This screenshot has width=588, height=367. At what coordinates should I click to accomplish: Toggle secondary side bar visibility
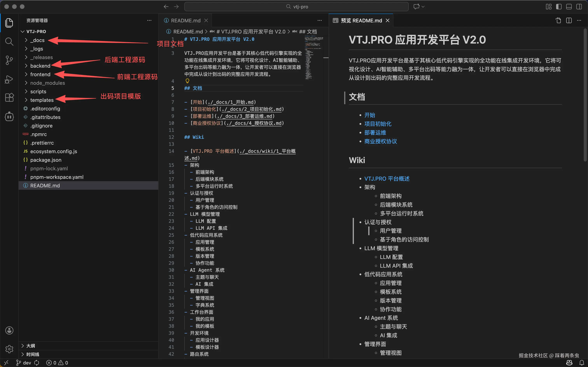coord(579,7)
